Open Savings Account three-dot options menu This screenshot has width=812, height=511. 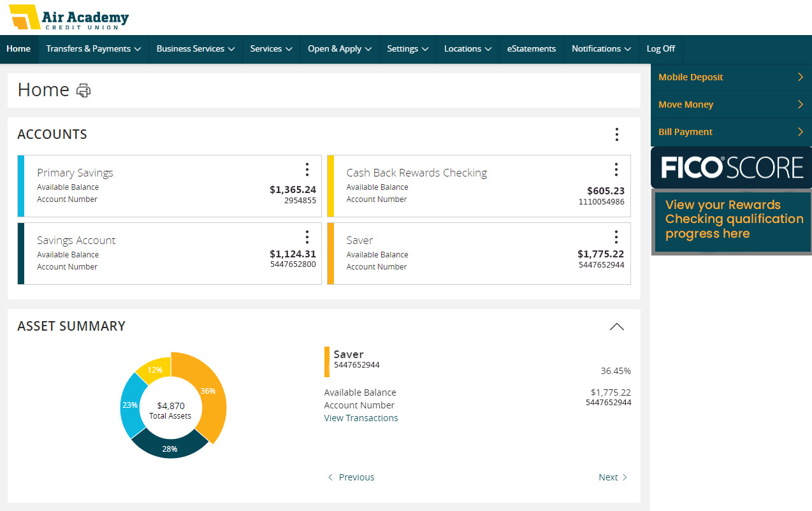click(307, 237)
